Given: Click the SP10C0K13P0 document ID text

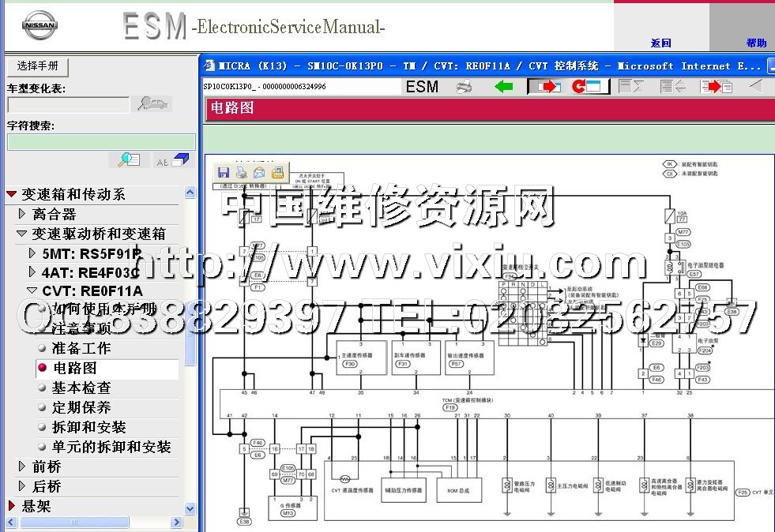Looking at the screenshot, I should click(265, 87).
